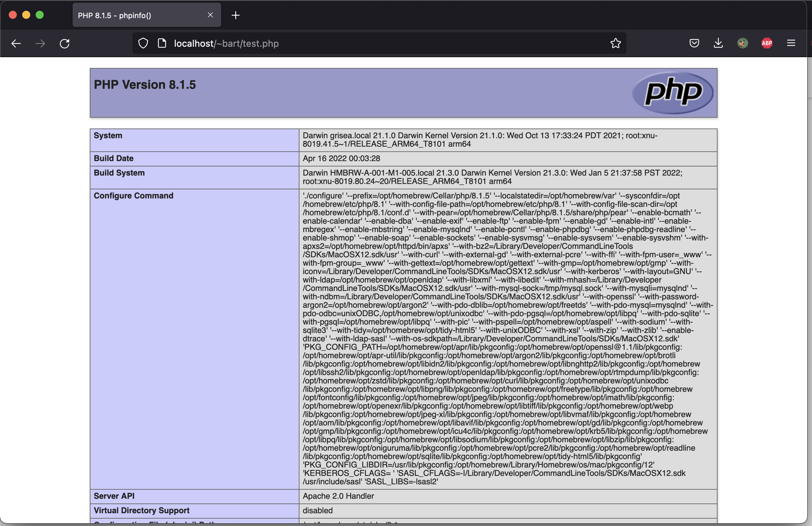Image resolution: width=812 pixels, height=526 pixels.
Task: Close the phpinfo() tab
Action: coord(210,15)
